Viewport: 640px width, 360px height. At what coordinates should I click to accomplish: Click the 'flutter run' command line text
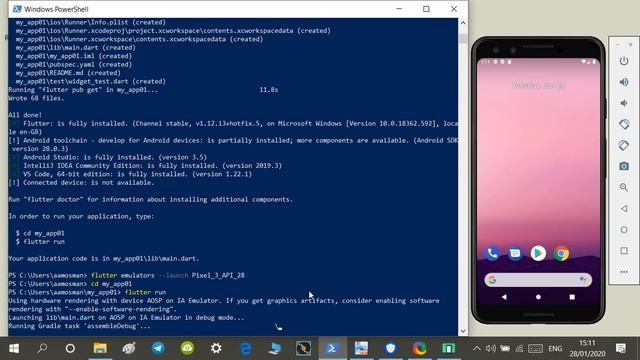coord(145,292)
